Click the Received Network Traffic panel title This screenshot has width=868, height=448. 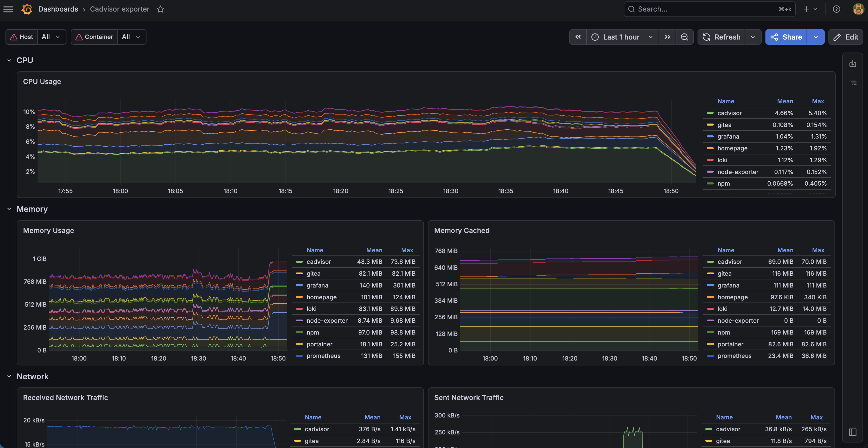coord(65,397)
